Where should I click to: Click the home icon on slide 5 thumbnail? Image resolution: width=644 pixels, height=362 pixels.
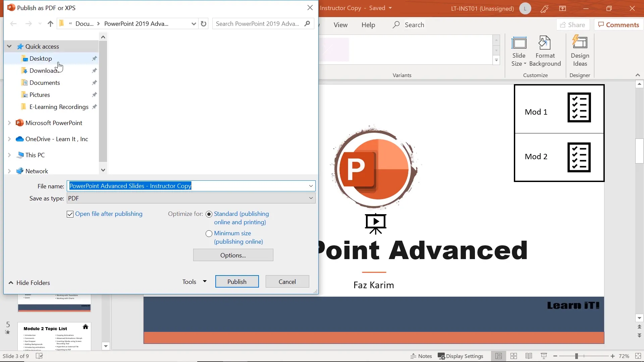(x=86, y=327)
